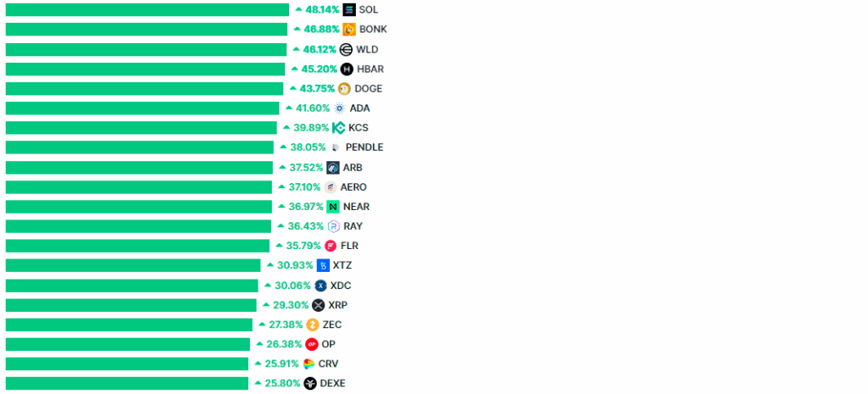
Task: Open the NEAR ticker label
Action: pos(356,207)
